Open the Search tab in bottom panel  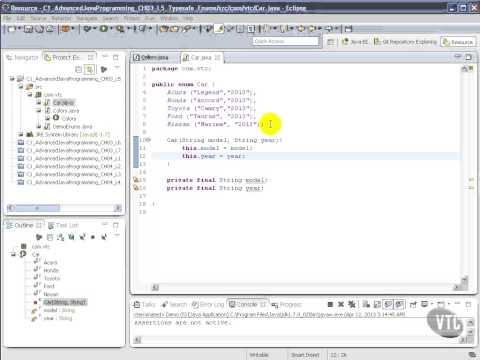(x=174, y=304)
